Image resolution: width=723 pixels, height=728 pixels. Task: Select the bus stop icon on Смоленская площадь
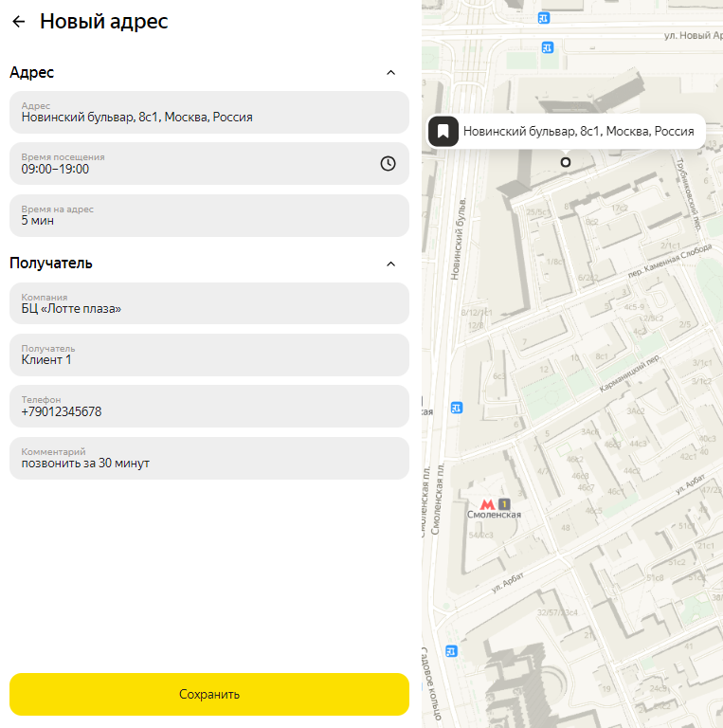tap(457, 408)
